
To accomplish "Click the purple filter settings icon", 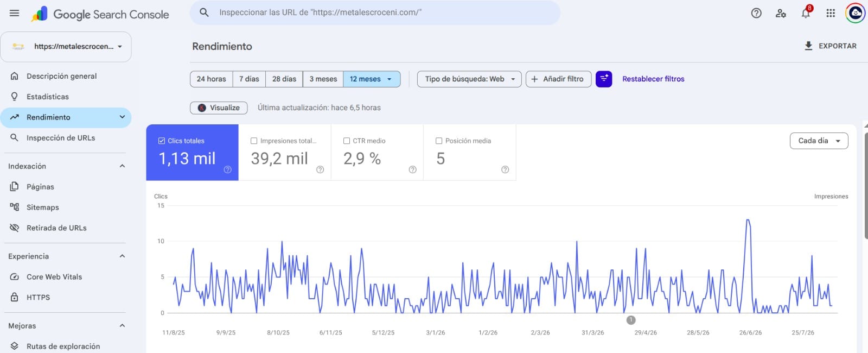I will [x=604, y=79].
